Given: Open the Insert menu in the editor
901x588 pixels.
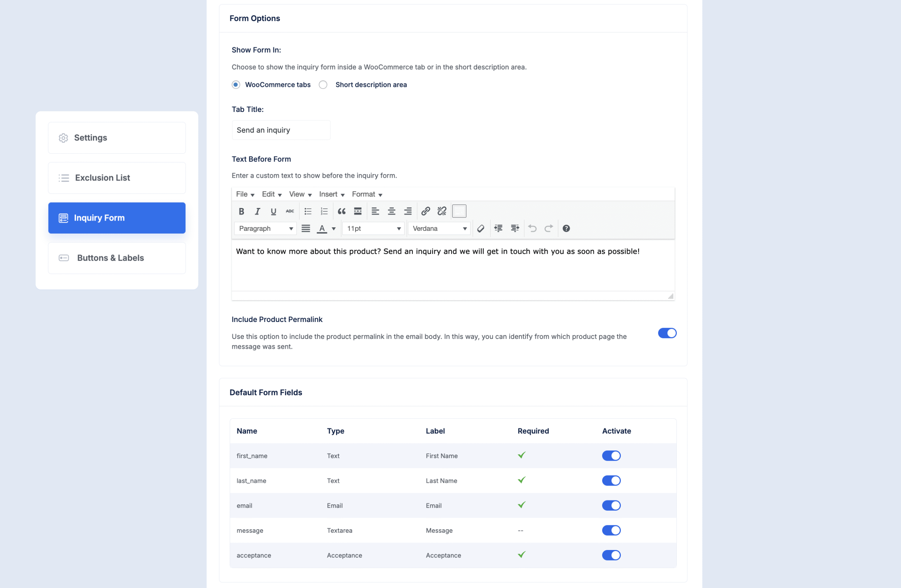Looking at the screenshot, I should coord(331,194).
